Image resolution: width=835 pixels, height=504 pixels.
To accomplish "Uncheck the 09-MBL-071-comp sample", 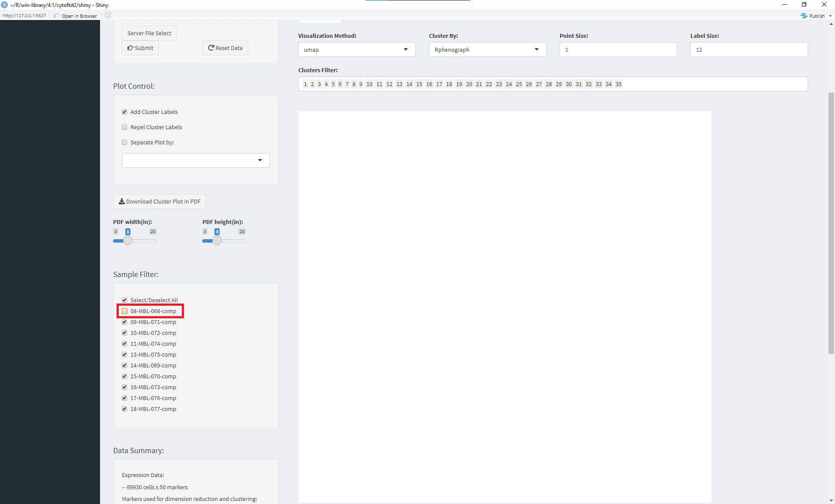I will [x=124, y=322].
